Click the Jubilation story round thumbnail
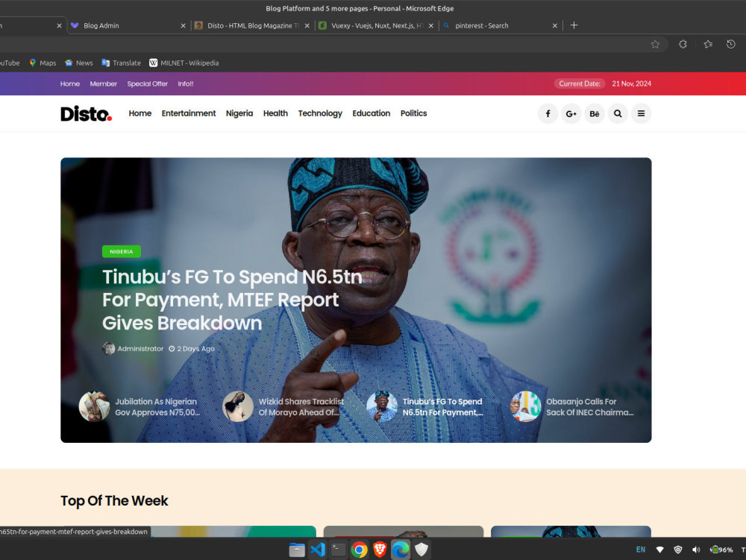The width and height of the screenshot is (746, 560). [94, 406]
